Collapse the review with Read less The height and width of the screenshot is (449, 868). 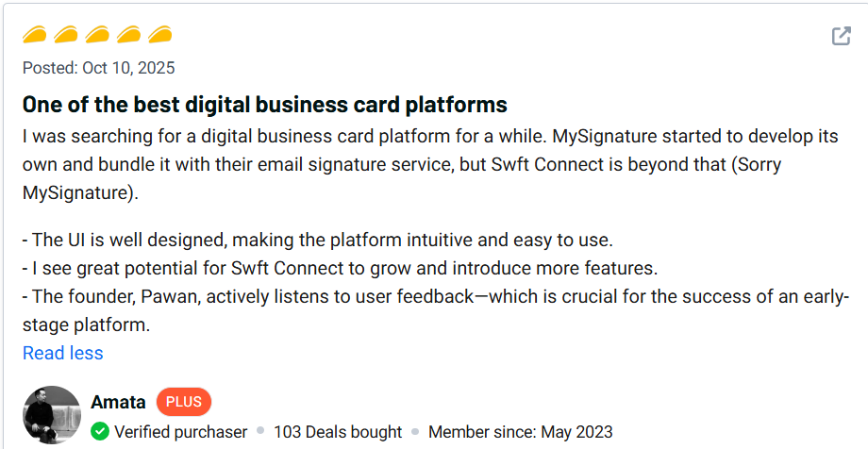point(63,353)
